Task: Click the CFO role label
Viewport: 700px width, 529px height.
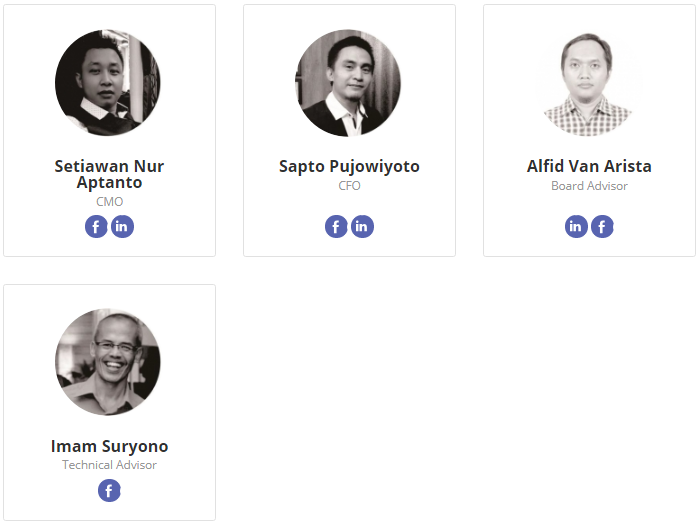Action: (x=349, y=186)
